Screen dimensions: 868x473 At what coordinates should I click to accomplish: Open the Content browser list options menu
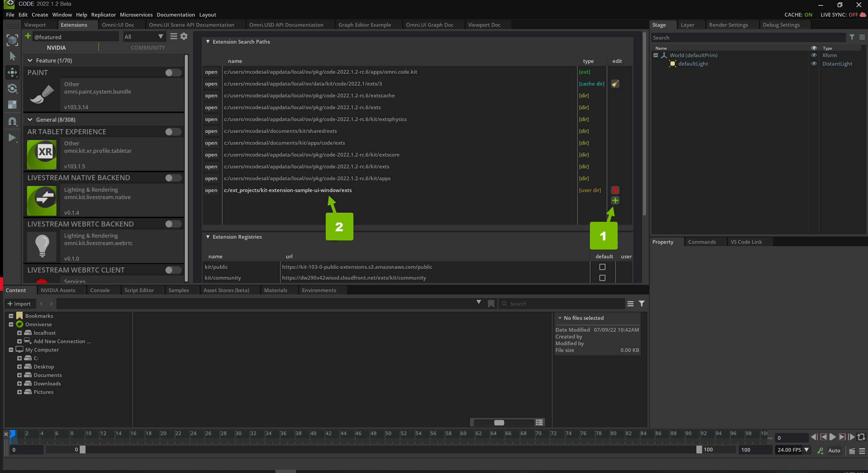pyautogui.click(x=630, y=304)
